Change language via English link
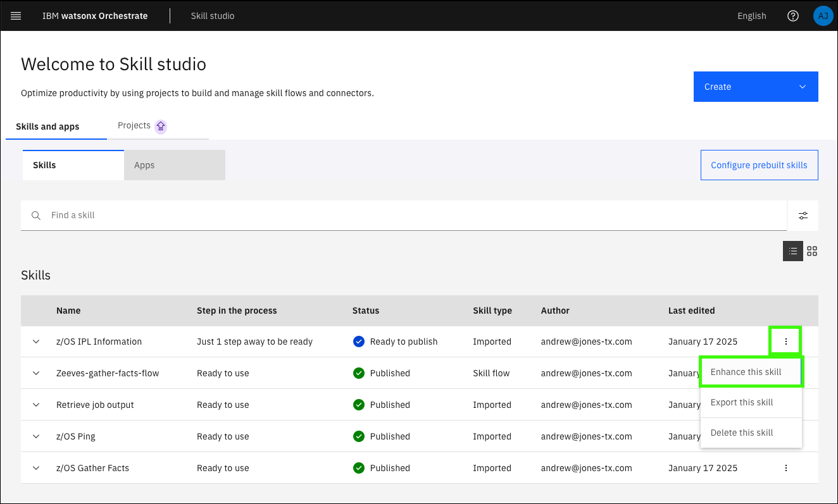838x504 pixels. click(751, 16)
